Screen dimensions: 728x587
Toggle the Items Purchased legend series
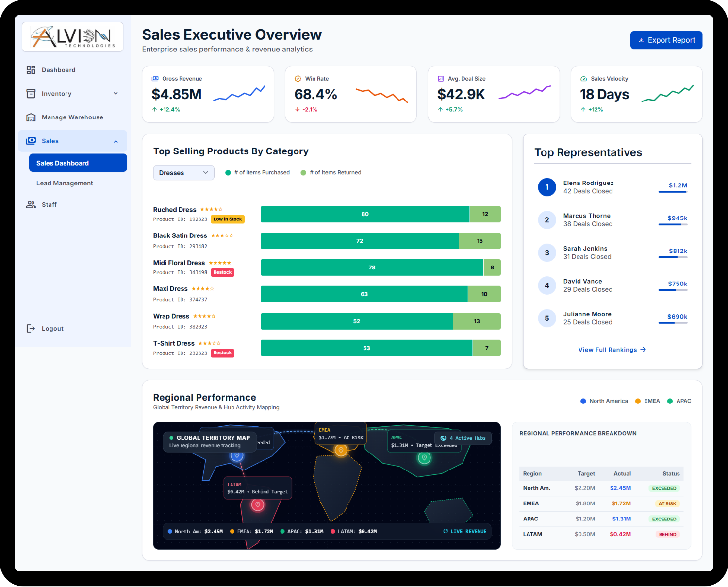coord(257,173)
